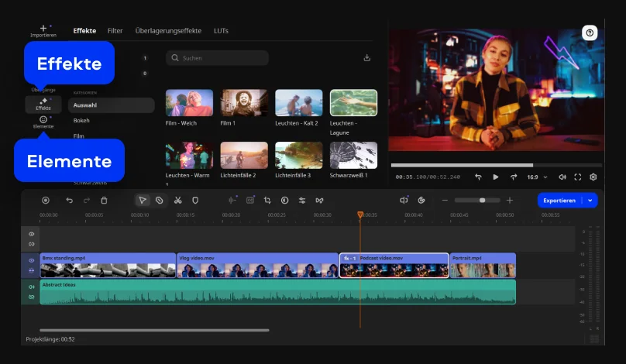The image size is (626, 364).
Task: Toggle preview volume speaker icon
Action: point(562,177)
